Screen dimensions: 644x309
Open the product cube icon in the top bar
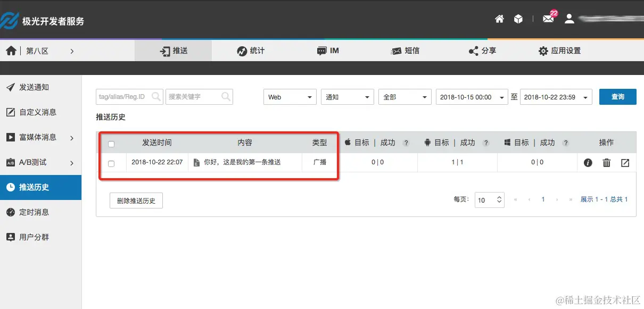pos(518,18)
